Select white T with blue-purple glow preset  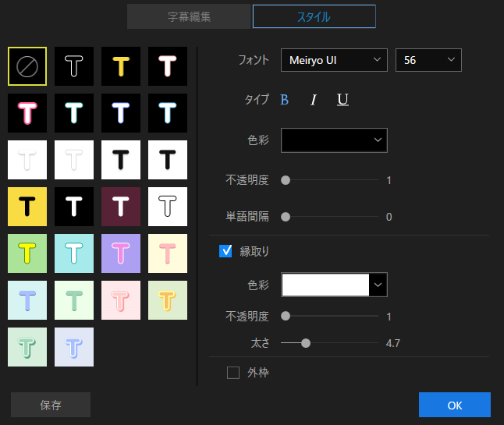pyautogui.click(x=121, y=113)
